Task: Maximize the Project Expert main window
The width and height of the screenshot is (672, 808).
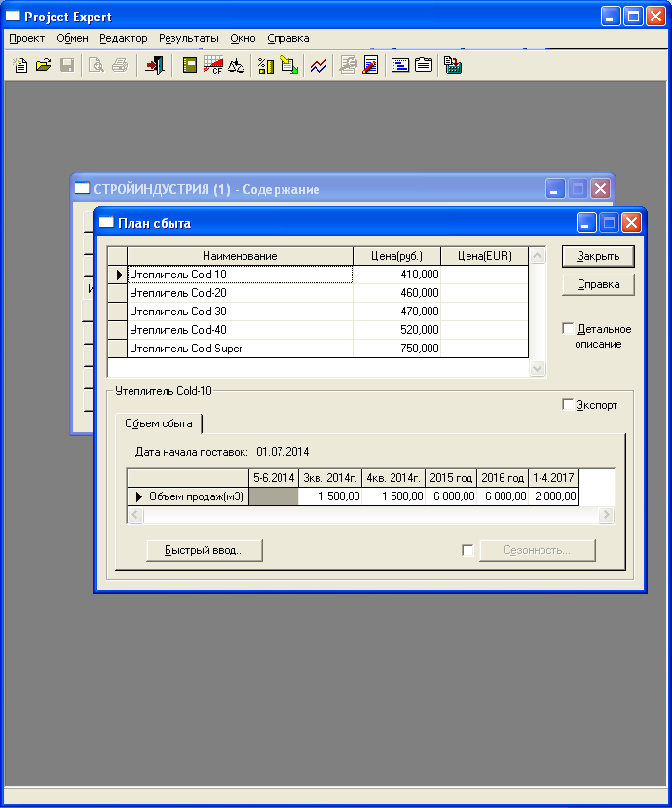Action: [633, 16]
